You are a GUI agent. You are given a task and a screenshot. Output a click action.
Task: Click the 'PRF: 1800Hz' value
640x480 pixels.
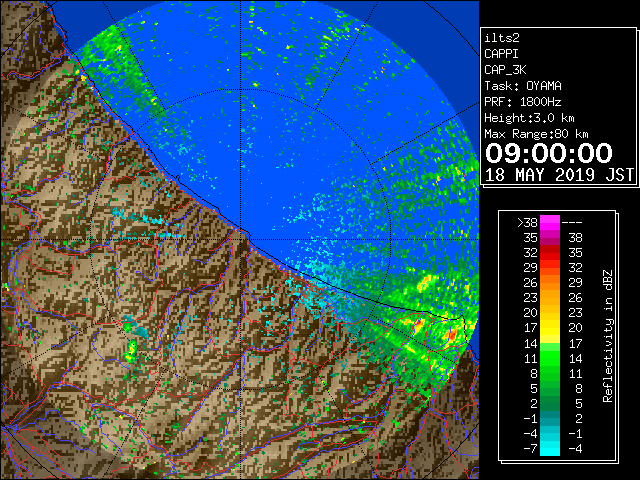523,102
